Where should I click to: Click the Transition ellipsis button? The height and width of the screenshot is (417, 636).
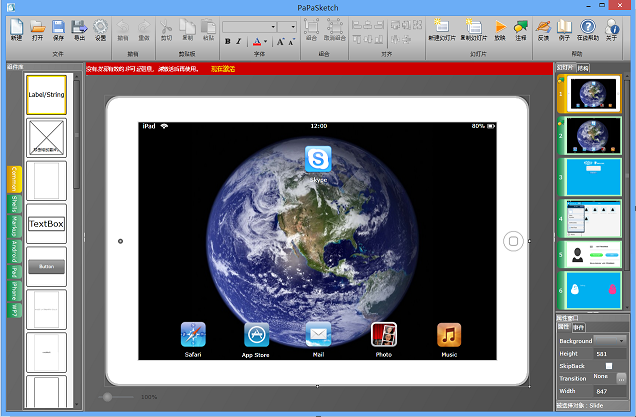click(x=621, y=378)
